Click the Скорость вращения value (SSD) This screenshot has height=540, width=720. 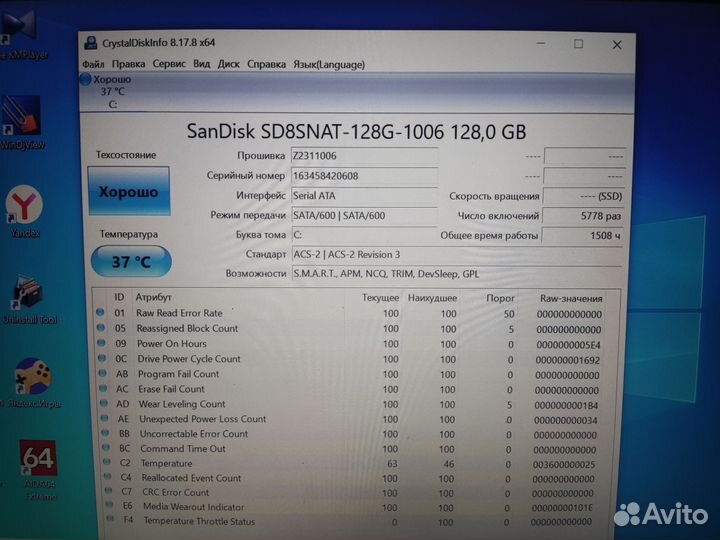(583, 196)
